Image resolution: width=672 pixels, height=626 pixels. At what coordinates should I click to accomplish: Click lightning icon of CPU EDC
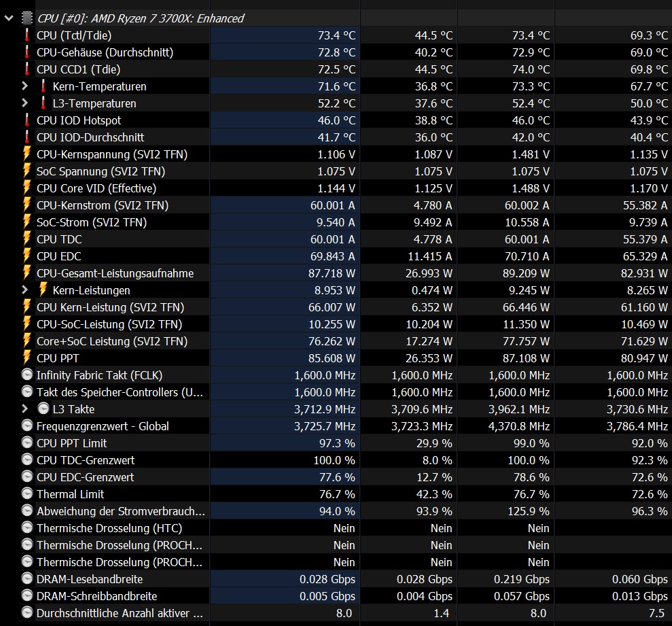(x=27, y=256)
